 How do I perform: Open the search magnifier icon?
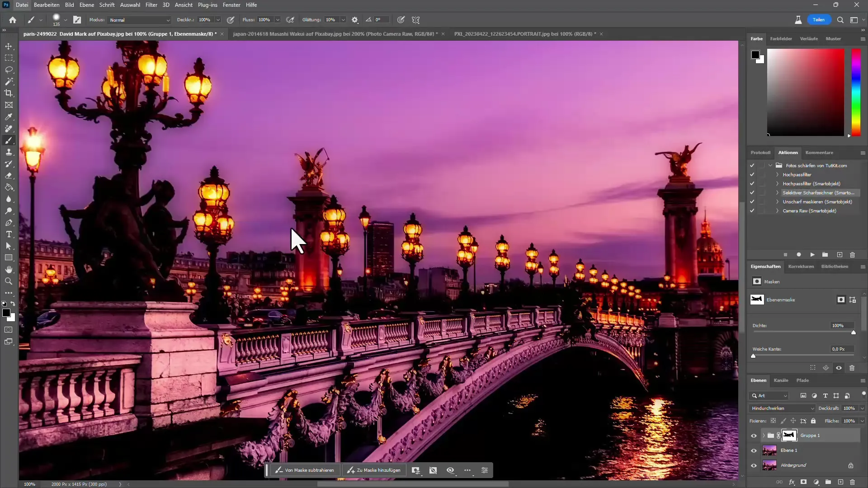click(840, 20)
